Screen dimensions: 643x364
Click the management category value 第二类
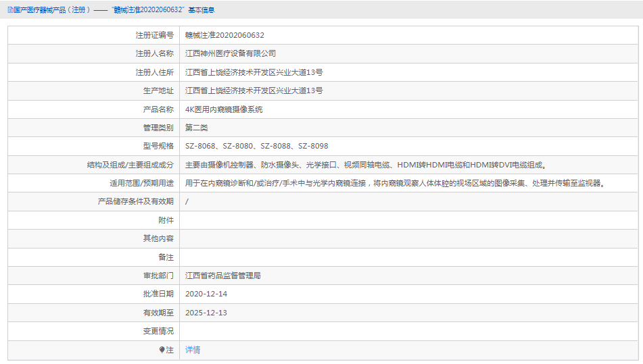[197, 128]
